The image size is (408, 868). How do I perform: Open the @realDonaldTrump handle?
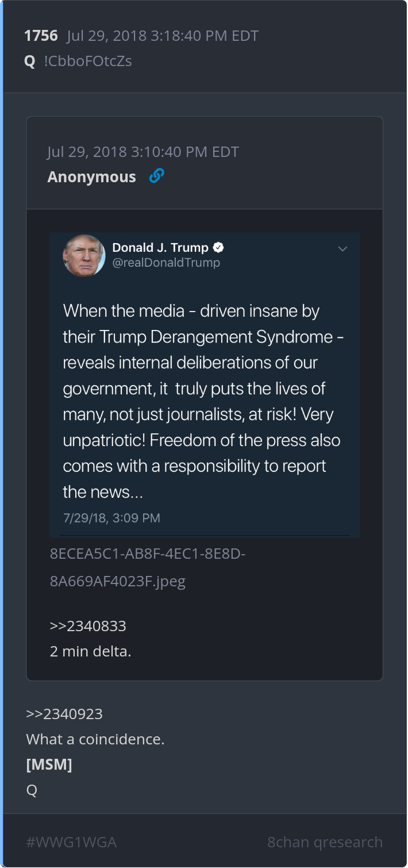(x=166, y=263)
